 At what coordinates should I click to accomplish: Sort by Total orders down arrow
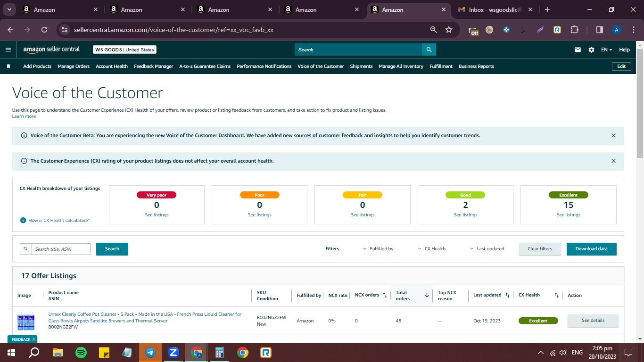coord(427,295)
